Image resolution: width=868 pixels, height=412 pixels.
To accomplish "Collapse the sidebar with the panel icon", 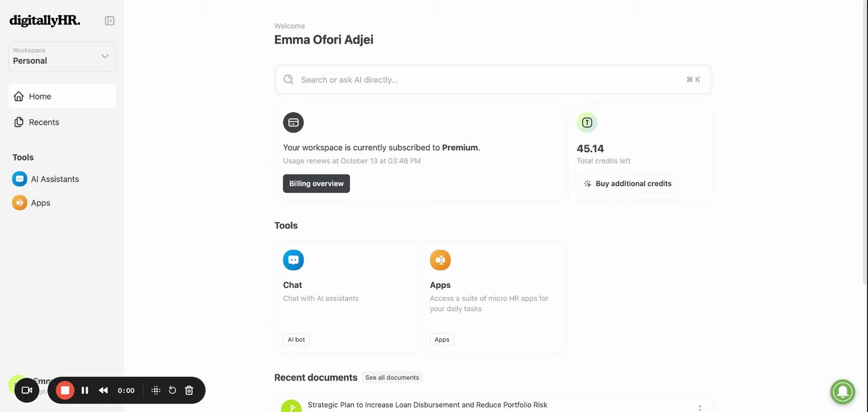I will pyautogui.click(x=109, y=21).
